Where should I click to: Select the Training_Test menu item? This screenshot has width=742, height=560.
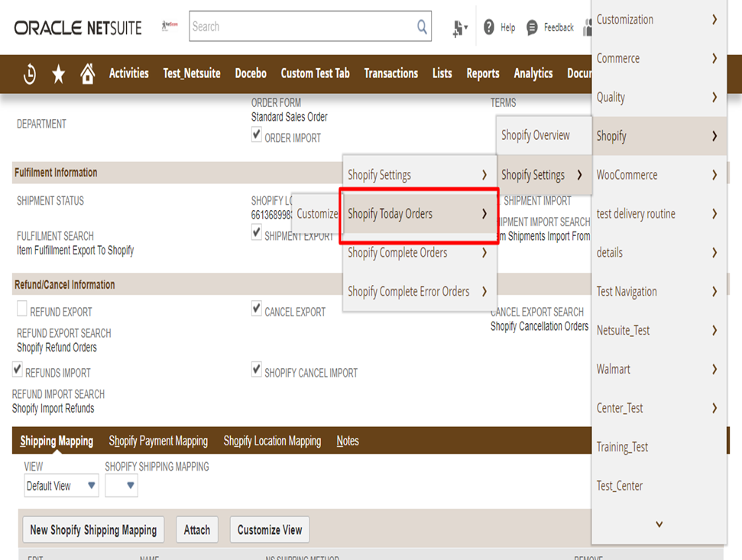pyautogui.click(x=659, y=446)
